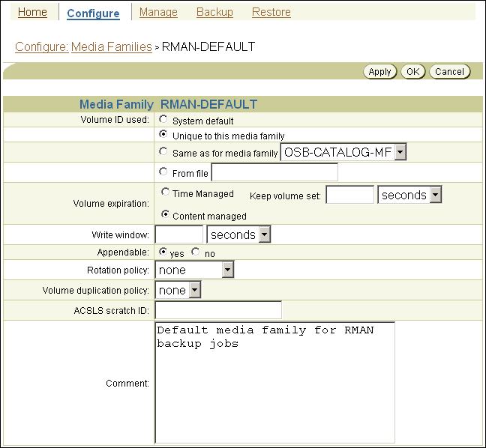Click the Rotation policy label

(118, 270)
